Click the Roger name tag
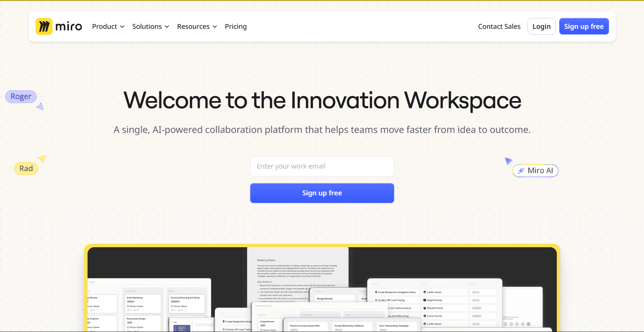 click(21, 97)
